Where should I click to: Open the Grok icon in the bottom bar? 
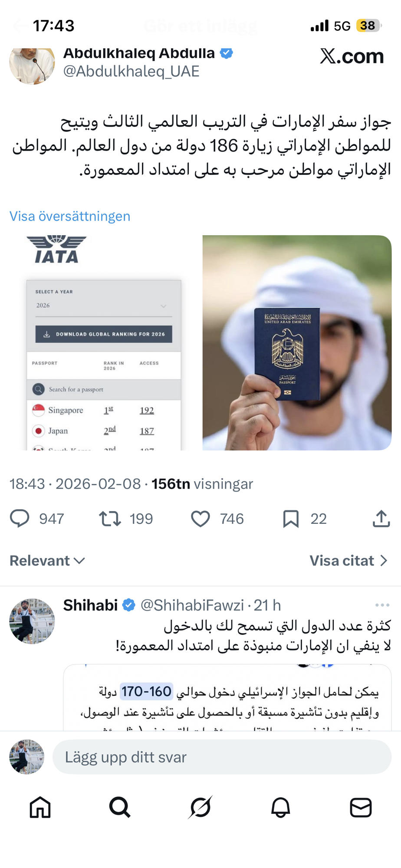[200, 807]
